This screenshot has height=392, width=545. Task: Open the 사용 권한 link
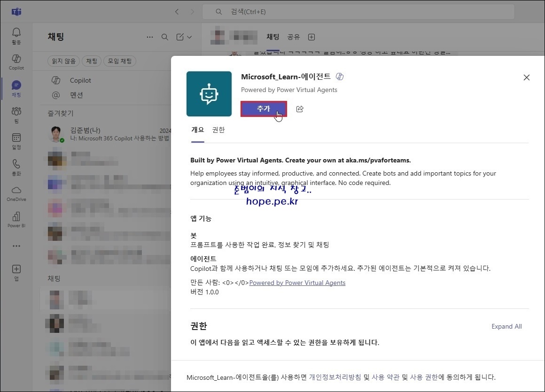pyautogui.click(x=424, y=377)
